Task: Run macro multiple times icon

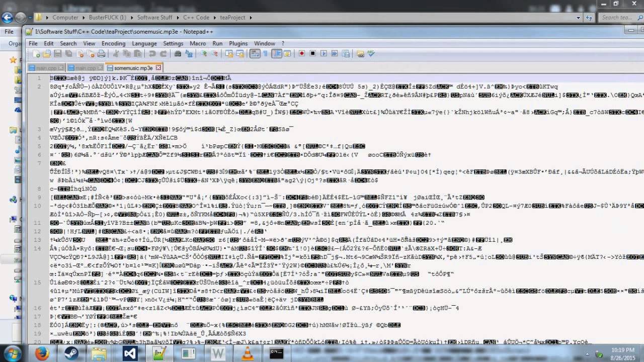Action: coord(335,54)
